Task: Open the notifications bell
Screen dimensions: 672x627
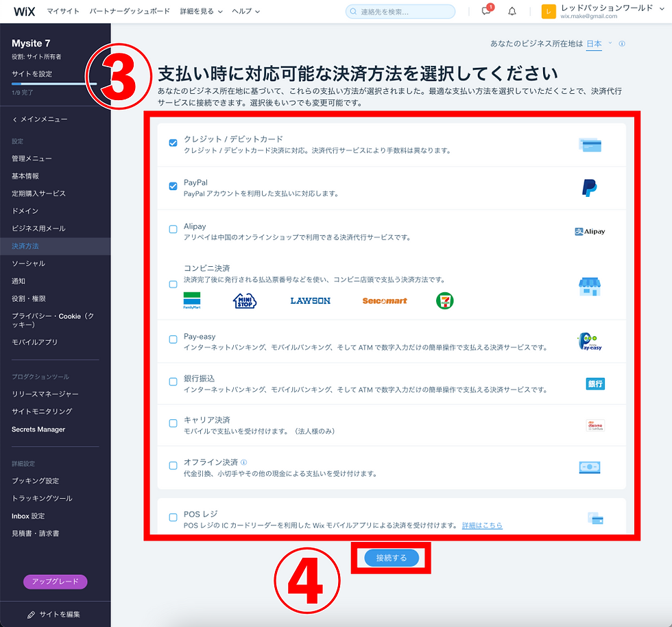Action: (512, 12)
